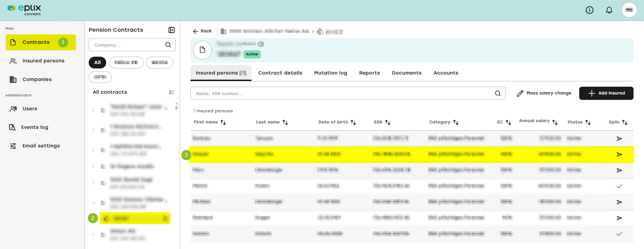The image size is (644, 249).
Task: Click the building icon in breadcrumb
Action: 223,31
